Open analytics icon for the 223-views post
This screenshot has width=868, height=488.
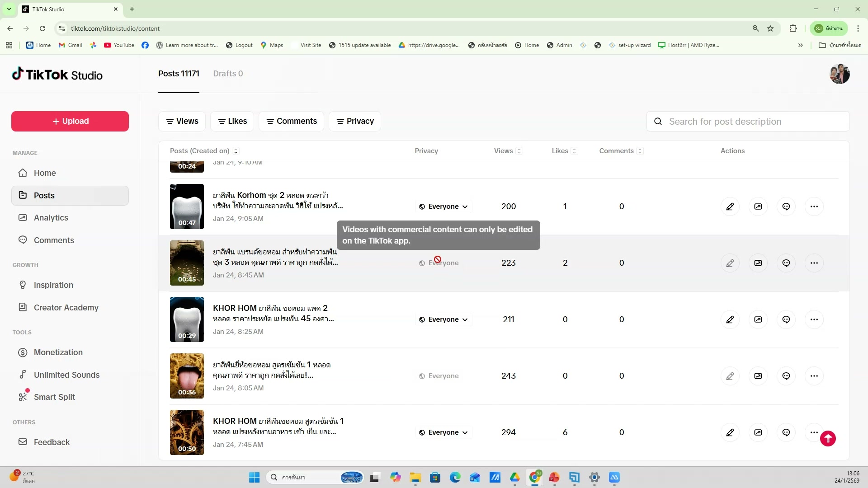[x=758, y=263]
